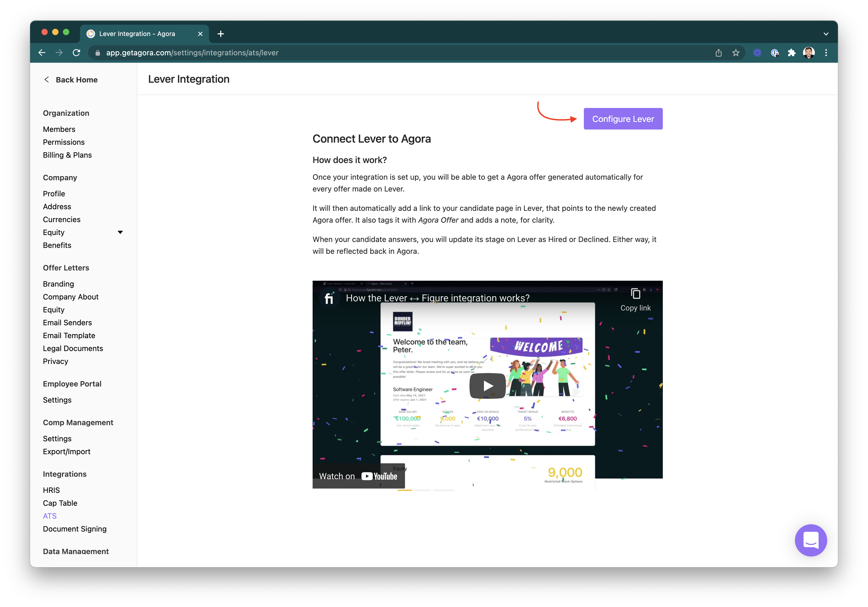Open company Equity settings
Viewport: 868px width, 607px height.
pyautogui.click(x=54, y=232)
